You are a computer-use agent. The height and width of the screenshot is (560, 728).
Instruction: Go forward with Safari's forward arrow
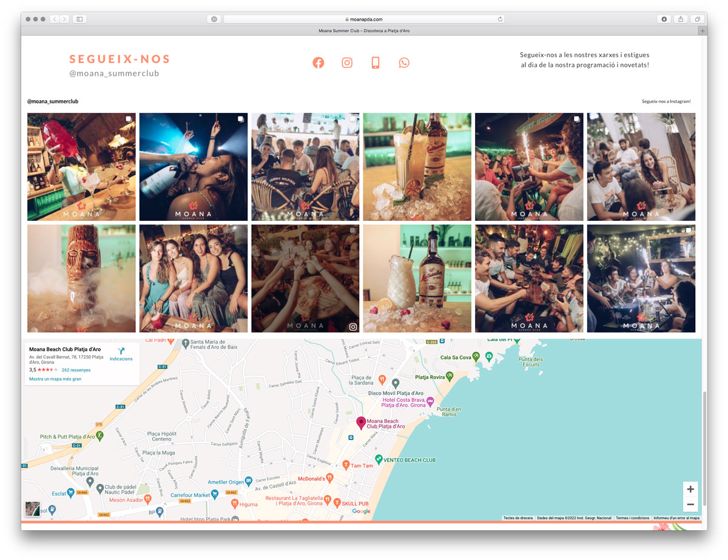pos(64,19)
